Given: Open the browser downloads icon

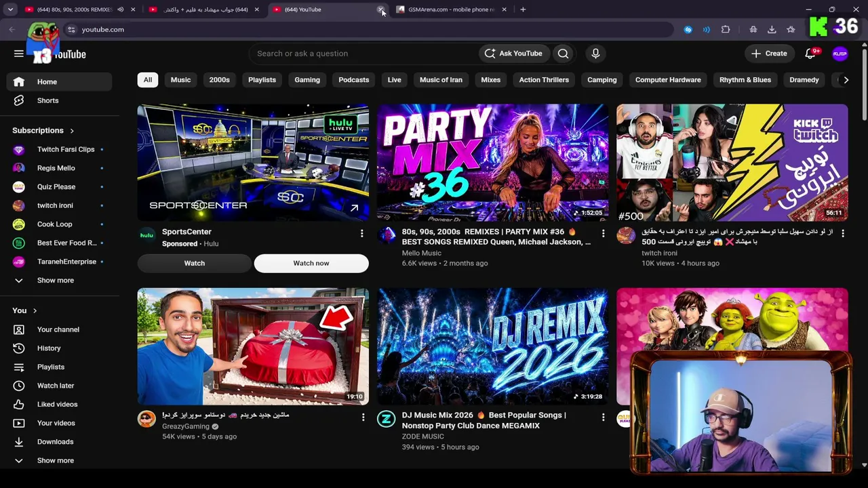Looking at the screenshot, I should pyautogui.click(x=772, y=30).
